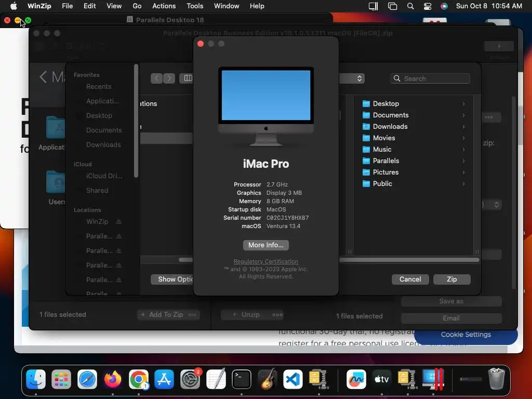Image resolution: width=532 pixels, height=399 pixels.
Task: Select Recents in the Favorites sidebar
Action: (x=98, y=87)
